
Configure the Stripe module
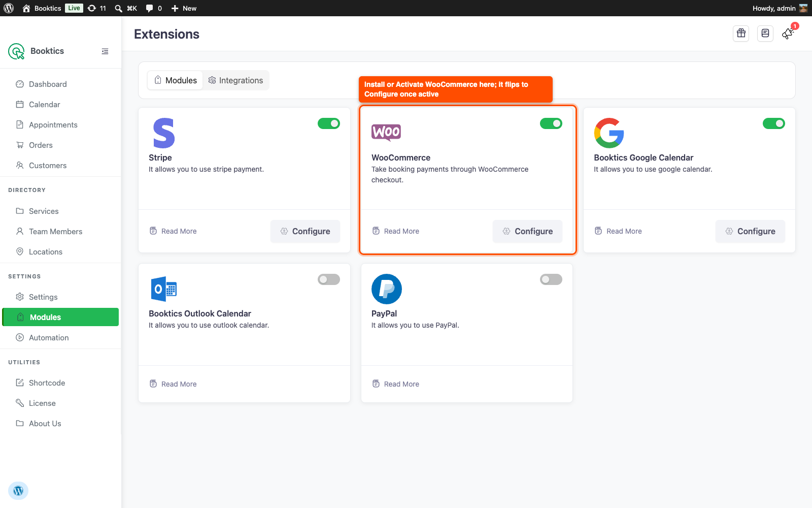pyautogui.click(x=305, y=231)
